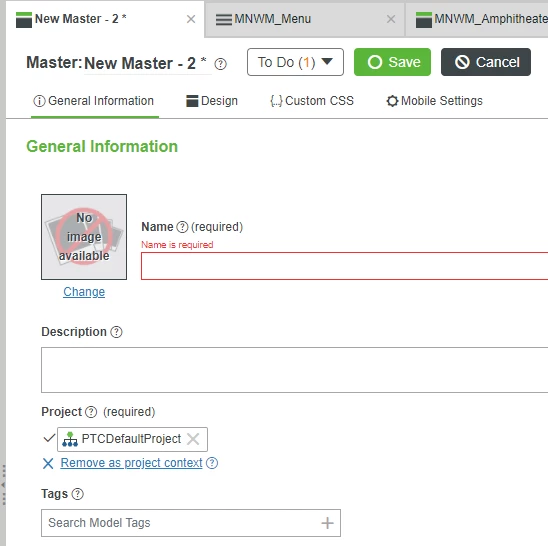
Task: Click the PTCDefaultProject project entry
Action: (132, 439)
